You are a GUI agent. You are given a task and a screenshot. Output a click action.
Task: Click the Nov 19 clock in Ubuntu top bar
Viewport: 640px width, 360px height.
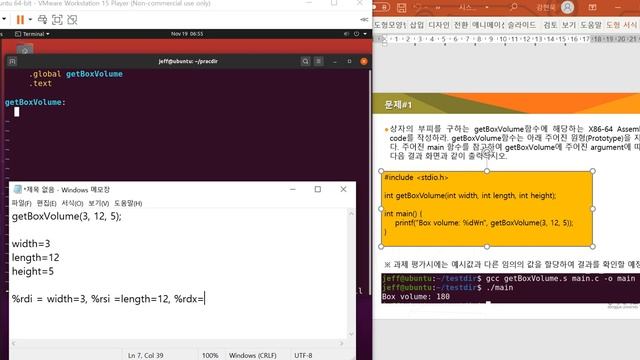coord(187,34)
